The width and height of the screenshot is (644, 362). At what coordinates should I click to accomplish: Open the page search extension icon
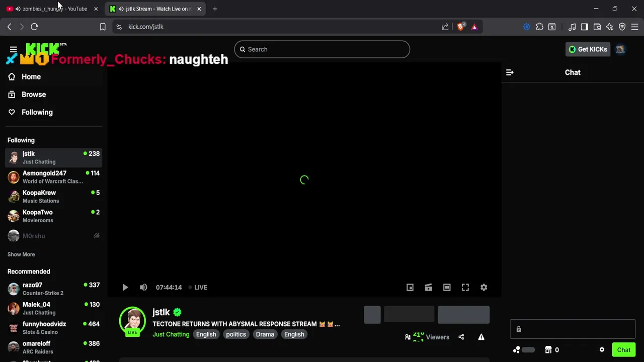(x=552, y=27)
